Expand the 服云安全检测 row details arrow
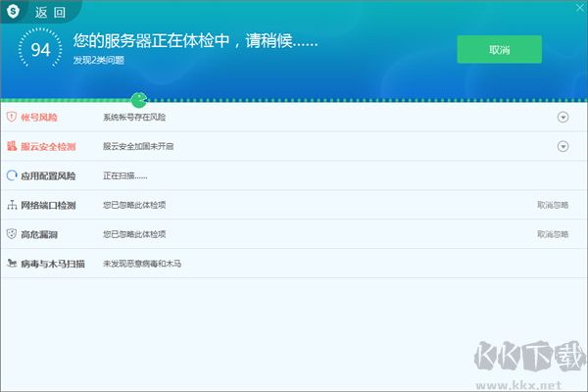The width and height of the screenshot is (588, 392). tap(563, 146)
